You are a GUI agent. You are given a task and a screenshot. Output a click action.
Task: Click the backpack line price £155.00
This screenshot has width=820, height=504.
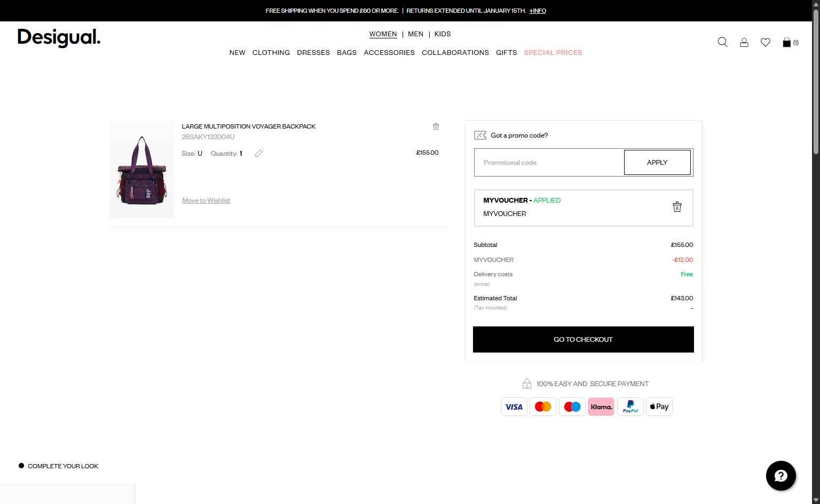[427, 153]
